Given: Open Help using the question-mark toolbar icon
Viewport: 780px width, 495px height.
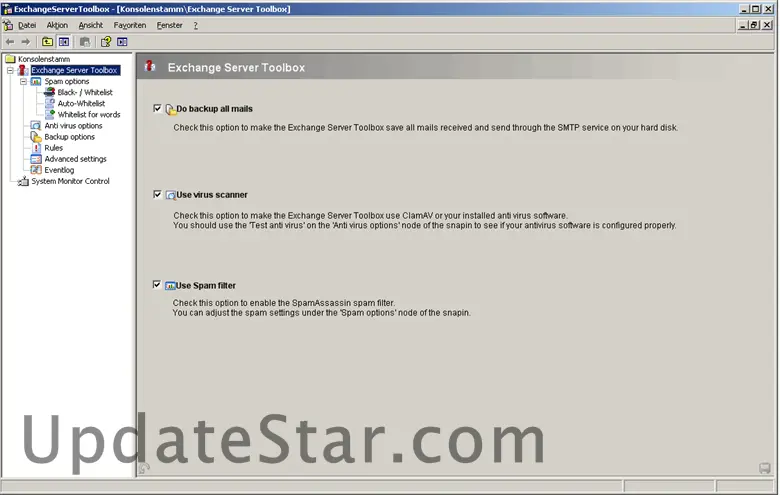Looking at the screenshot, I should tap(106, 42).
